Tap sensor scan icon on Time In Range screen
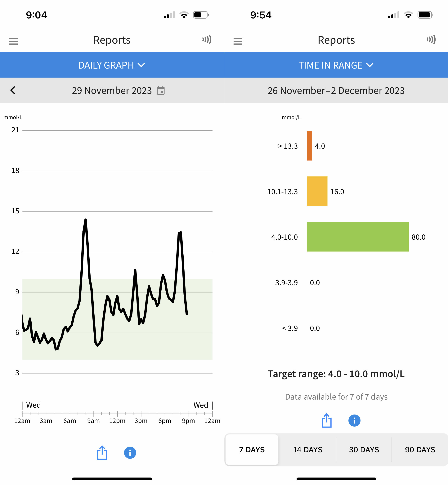Screen dimensions: 448x485 (x=431, y=39)
